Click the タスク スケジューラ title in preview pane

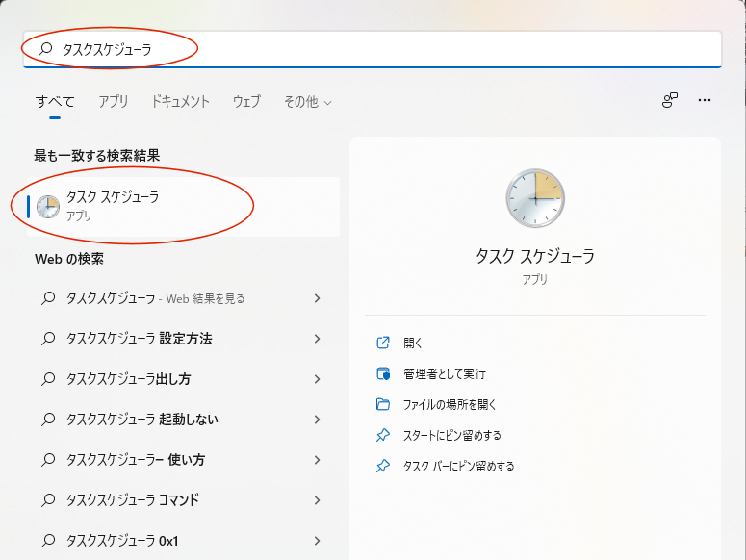[x=535, y=256]
